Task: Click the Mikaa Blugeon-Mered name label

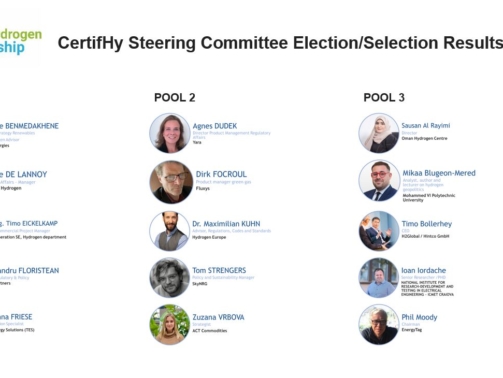Action: [439, 173]
